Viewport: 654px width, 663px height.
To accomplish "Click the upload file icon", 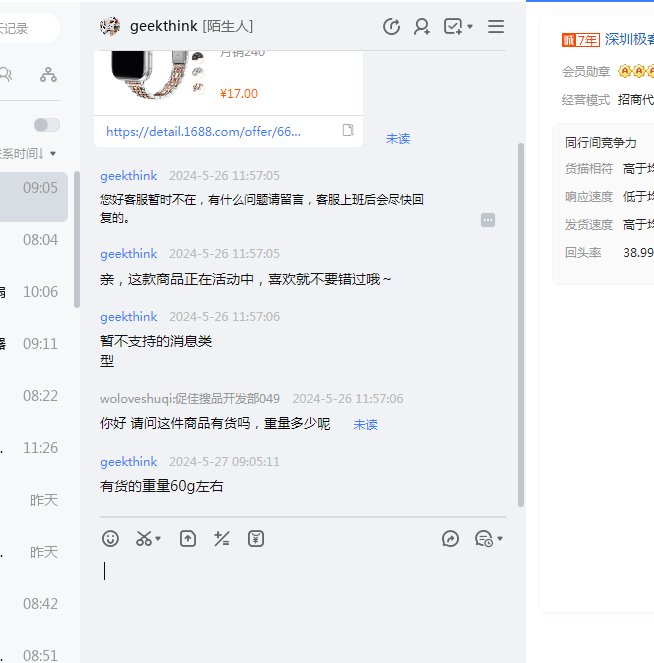I will [x=188, y=539].
